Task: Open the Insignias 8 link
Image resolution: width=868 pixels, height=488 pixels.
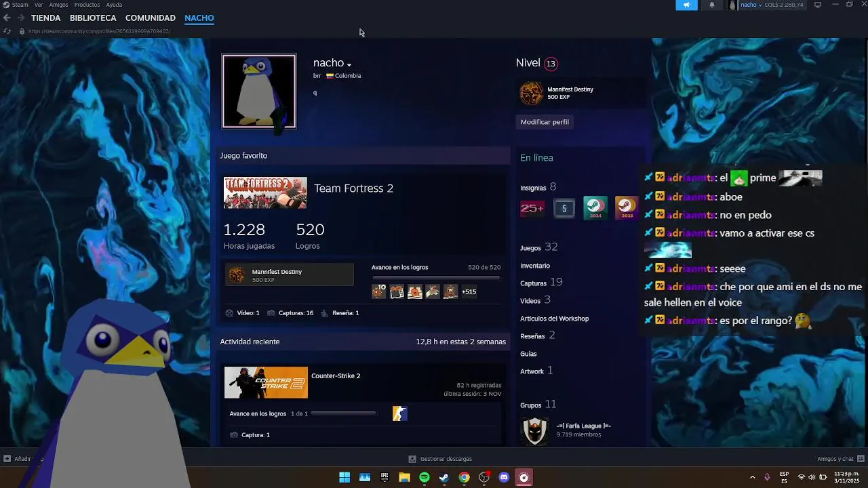Action: click(x=538, y=187)
